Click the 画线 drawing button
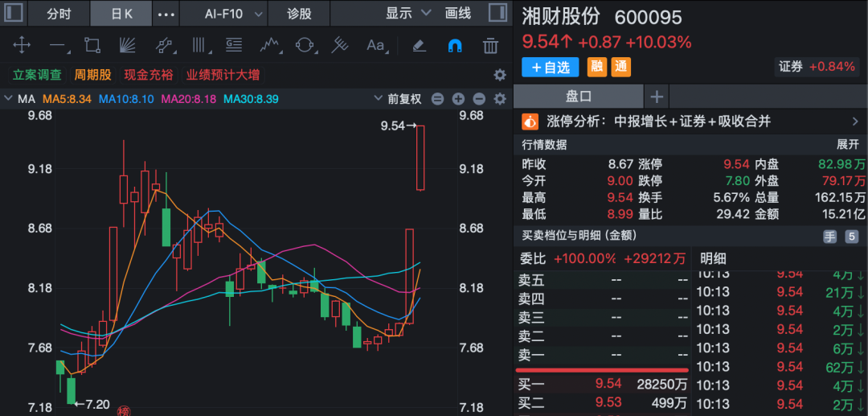This screenshot has height=416, width=868. pyautogui.click(x=458, y=14)
